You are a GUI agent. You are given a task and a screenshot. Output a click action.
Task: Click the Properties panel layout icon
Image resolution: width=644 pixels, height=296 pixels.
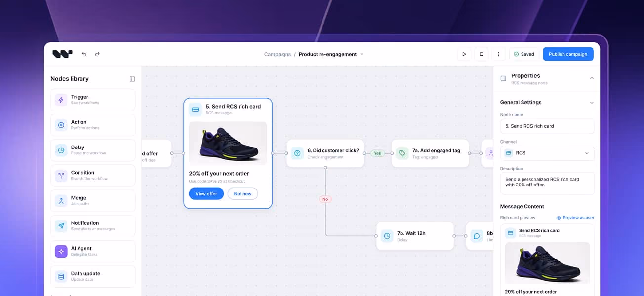(503, 78)
